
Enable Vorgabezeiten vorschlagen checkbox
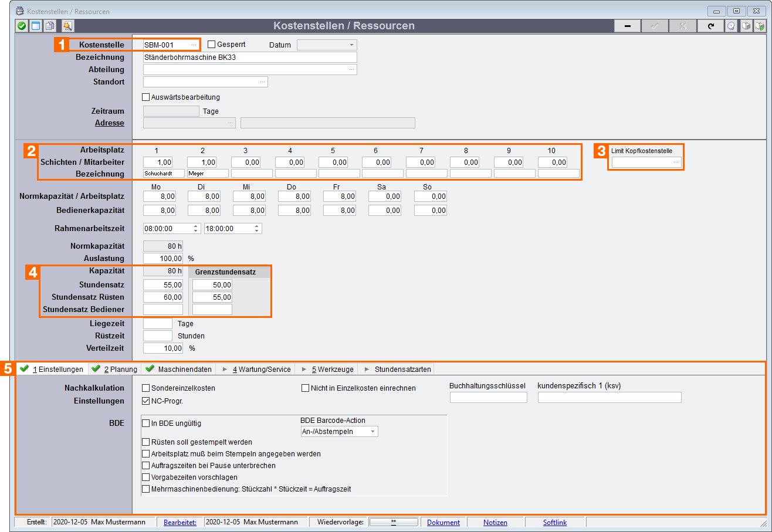click(146, 477)
